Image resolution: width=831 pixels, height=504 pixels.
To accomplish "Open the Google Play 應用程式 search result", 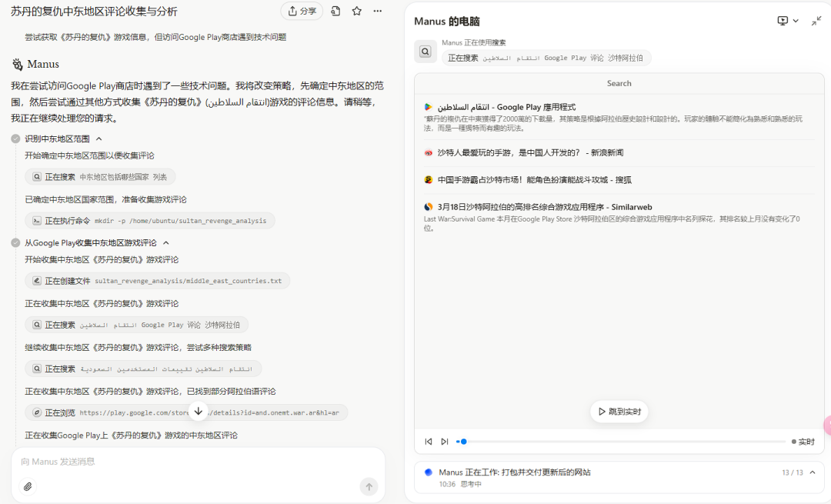I will coord(506,107).
